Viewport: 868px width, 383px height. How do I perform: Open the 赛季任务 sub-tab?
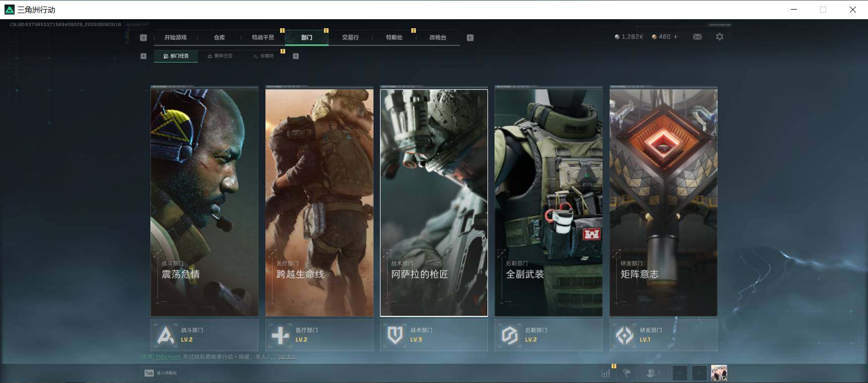pyautogui.click(x=220, y=56)
